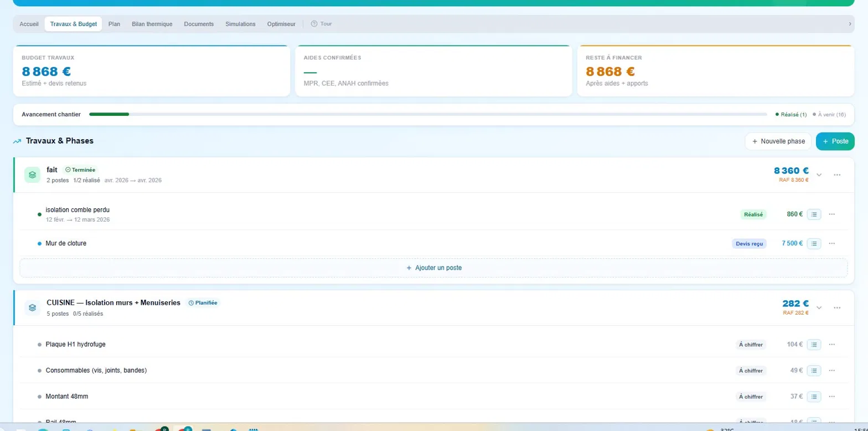Open details list icon for isolation comble perdu
The width and height of the screenshot is (868, 431).
814,214
